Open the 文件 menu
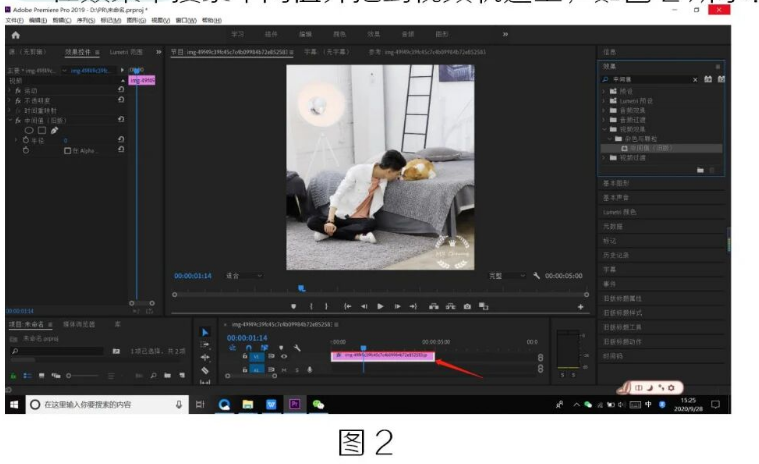The height and width of the screenshot is (464, 759). pos(14,20)
